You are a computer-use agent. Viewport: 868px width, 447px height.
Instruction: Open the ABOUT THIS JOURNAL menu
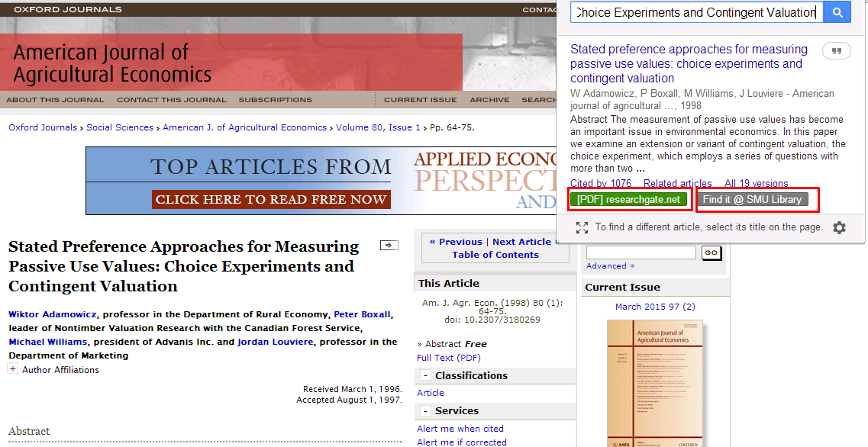(x=56, y=100)
